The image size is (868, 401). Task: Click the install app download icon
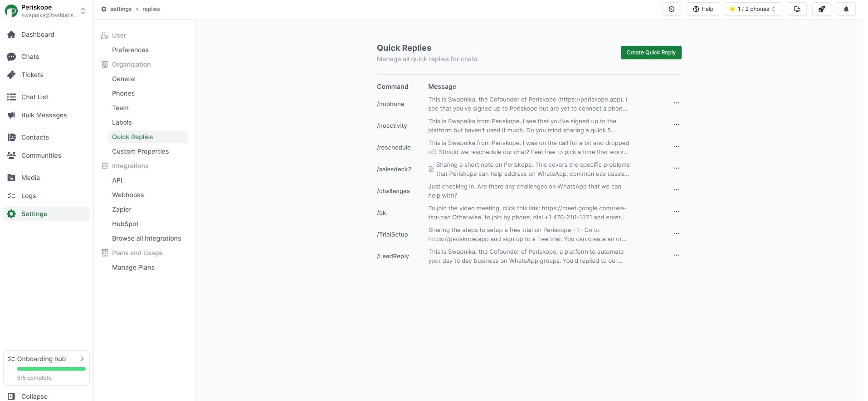click(x=797, y=9)
